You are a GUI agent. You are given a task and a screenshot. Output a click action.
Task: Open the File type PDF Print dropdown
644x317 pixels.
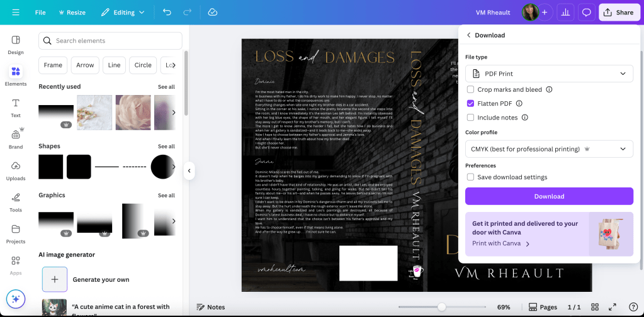(x=549, y=74)
